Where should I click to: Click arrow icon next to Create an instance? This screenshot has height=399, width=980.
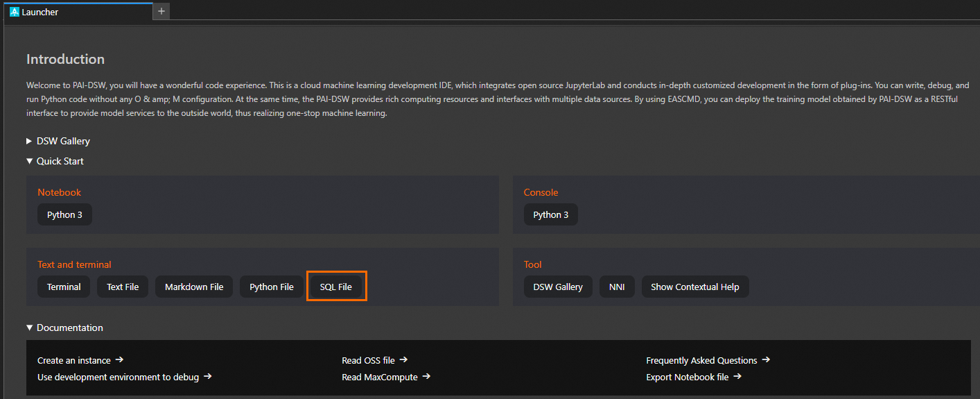point(119,359)
